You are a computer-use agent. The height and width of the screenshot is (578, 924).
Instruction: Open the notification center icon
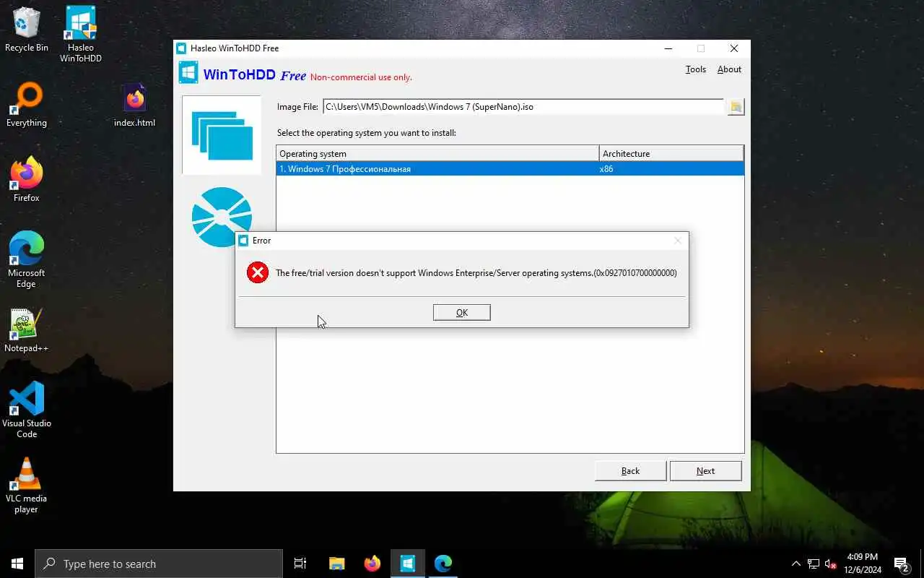902,564
